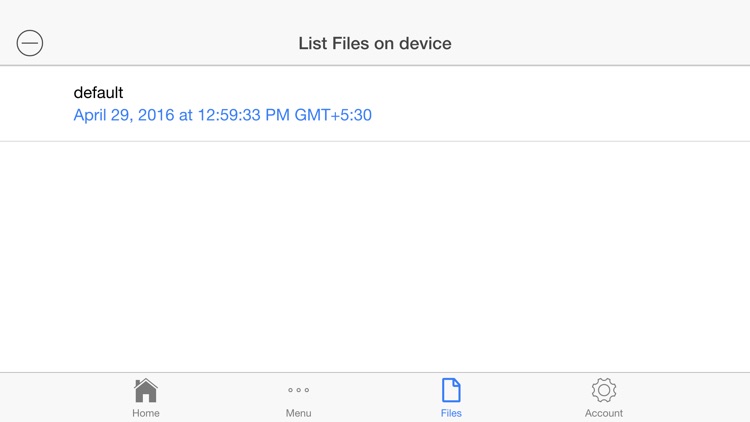750x422 pixels.
Task: Open the Menu tab label
Action: tap(298, 413)
